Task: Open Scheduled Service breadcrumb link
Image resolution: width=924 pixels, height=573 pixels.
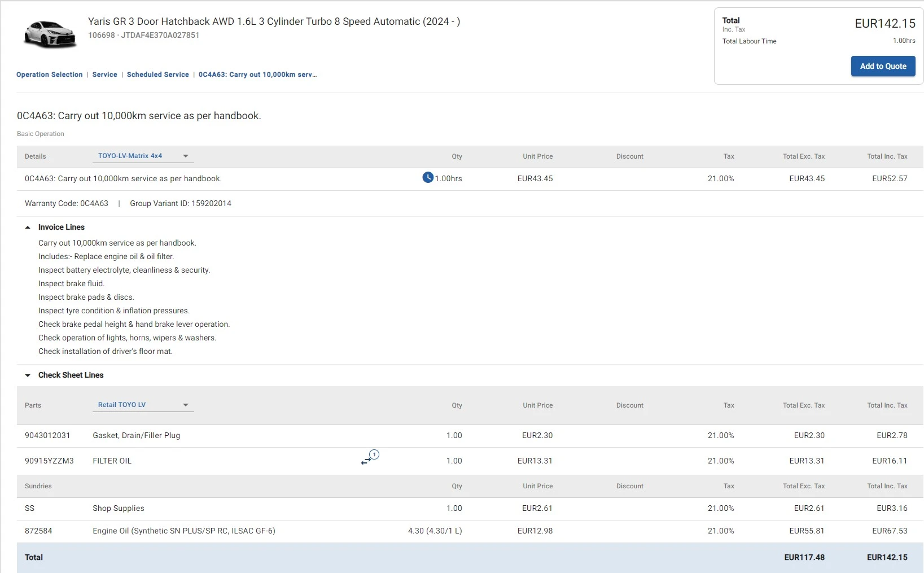Action: click(158, 75)
